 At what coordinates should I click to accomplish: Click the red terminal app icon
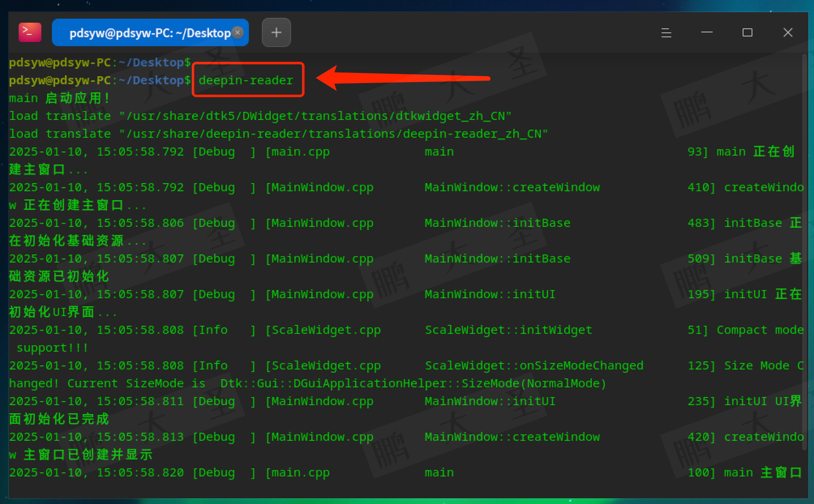[x=30, y=32]
